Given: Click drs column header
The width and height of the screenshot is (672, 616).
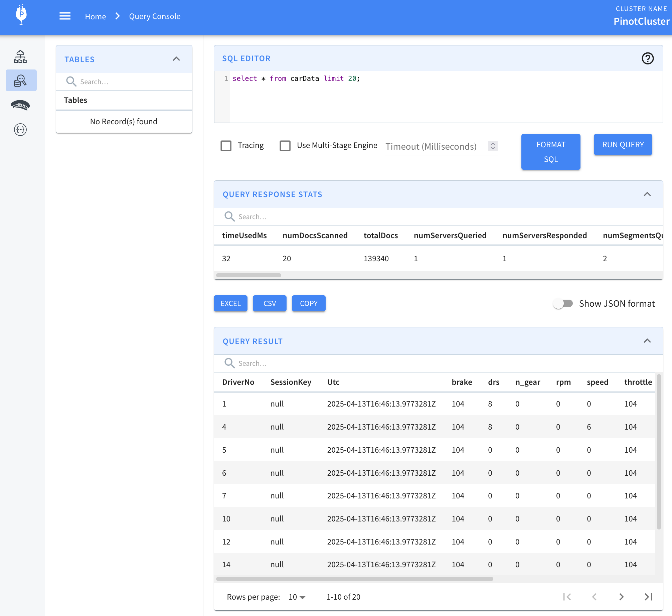Looking at the screenshot, I should click(494, 382).
